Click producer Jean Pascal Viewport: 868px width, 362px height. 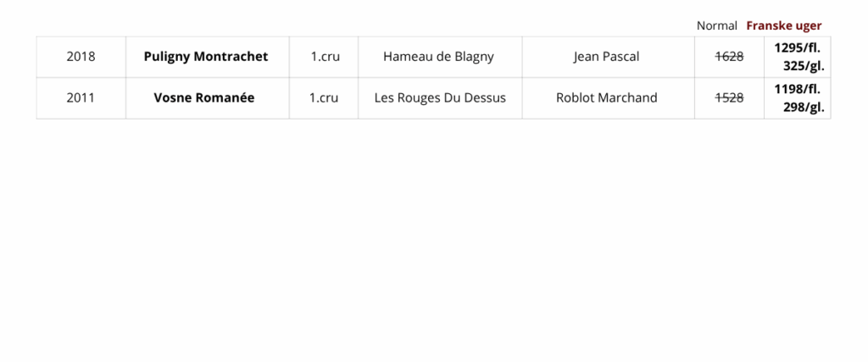pos(606,57)
